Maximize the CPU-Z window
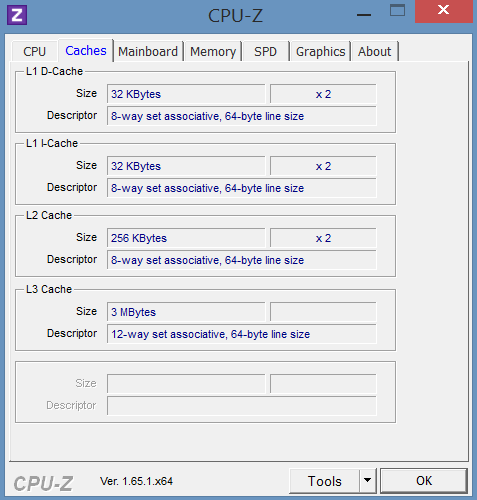The width and height of the screenshot is (477, 500). [397, 11]
